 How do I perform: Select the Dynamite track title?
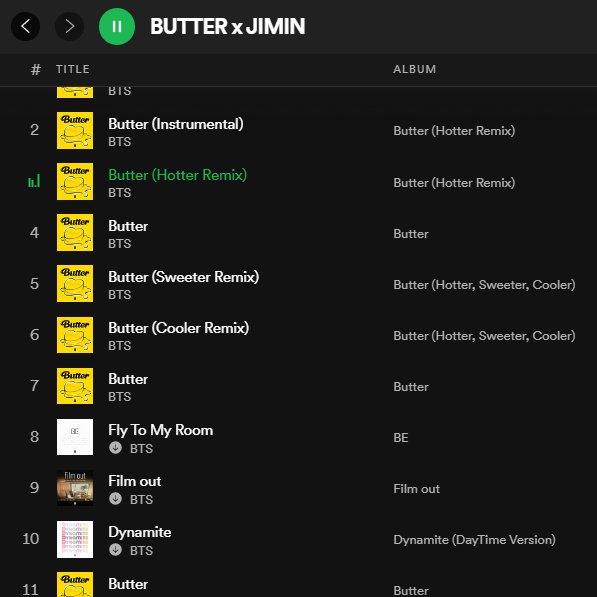(x=140, y=533)
